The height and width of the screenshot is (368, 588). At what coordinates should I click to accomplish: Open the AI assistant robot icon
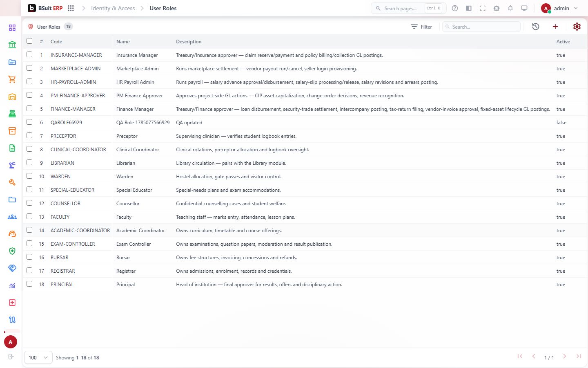coord(497,8)
